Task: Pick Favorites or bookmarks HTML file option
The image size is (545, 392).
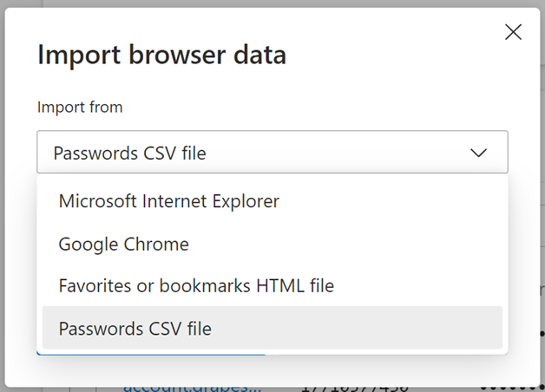Action: tap(196, 285)
